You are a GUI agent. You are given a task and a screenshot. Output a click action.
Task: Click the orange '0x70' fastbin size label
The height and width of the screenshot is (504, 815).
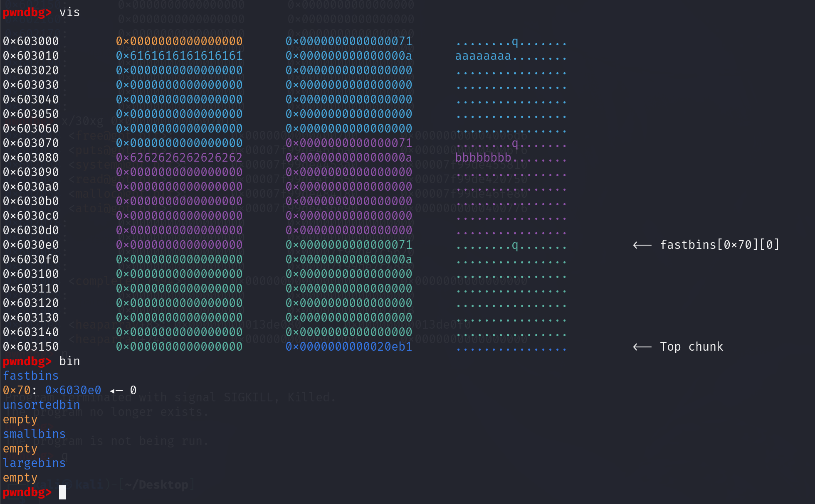pyautogui.click(x=17, y=390)
